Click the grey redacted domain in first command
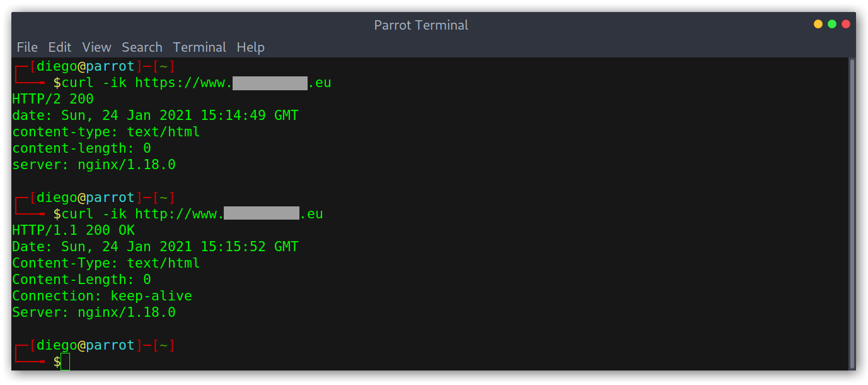 coord(270,83)
